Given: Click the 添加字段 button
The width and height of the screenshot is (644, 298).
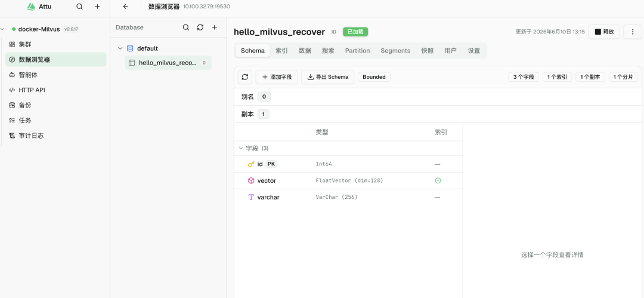Looking at the screenshot, I should (x=277, y=77).
